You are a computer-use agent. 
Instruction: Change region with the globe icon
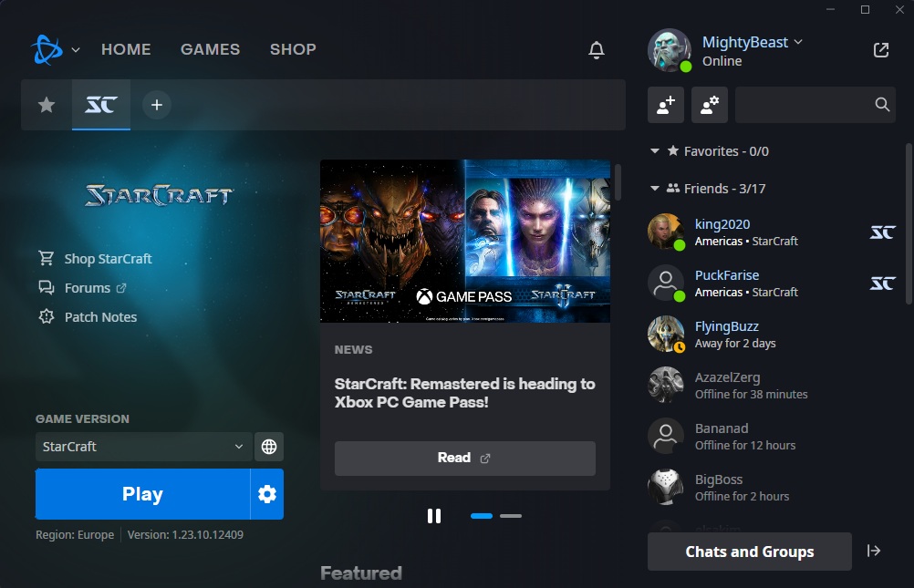click(269, 447)
